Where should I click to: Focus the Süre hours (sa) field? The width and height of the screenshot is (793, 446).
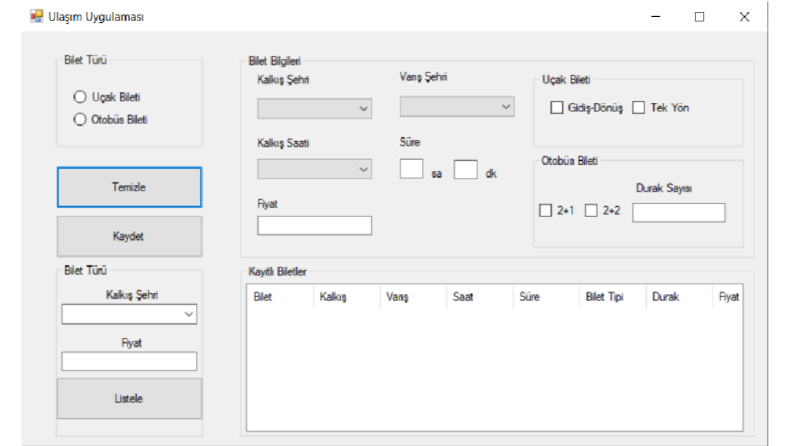click(x=411, y=169)
